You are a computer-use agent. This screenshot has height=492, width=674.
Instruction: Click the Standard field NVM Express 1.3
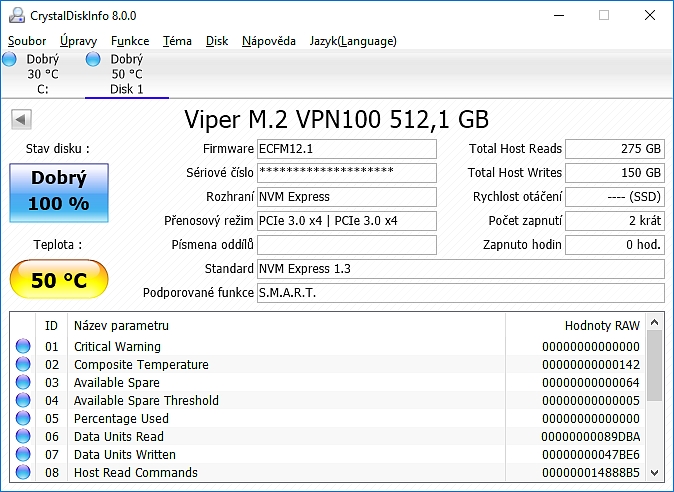(461, 269)
